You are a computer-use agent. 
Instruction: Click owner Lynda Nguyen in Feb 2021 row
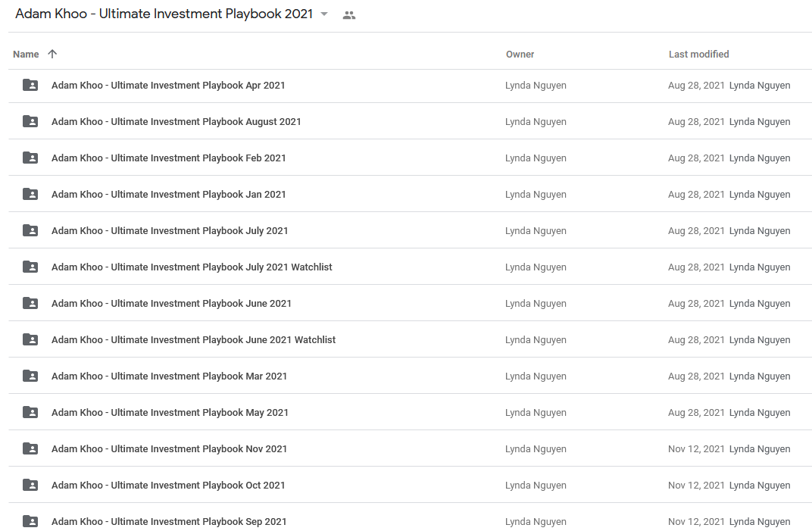[x=536, y=158]
